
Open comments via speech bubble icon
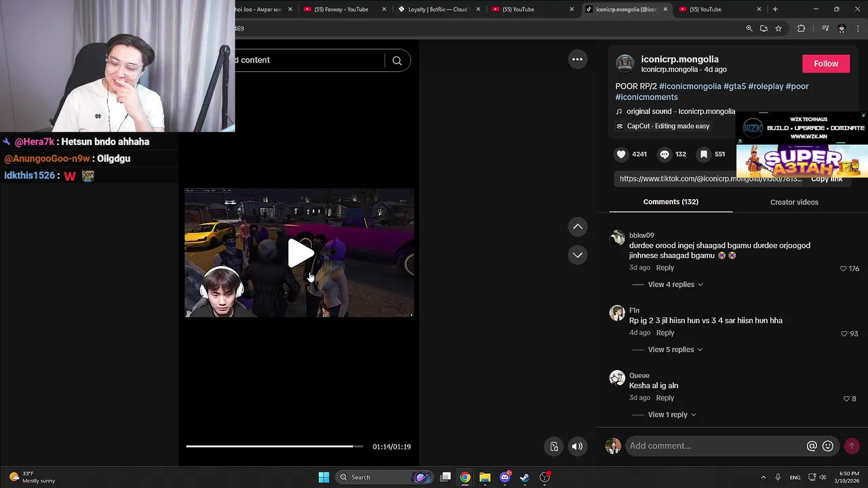665,154
